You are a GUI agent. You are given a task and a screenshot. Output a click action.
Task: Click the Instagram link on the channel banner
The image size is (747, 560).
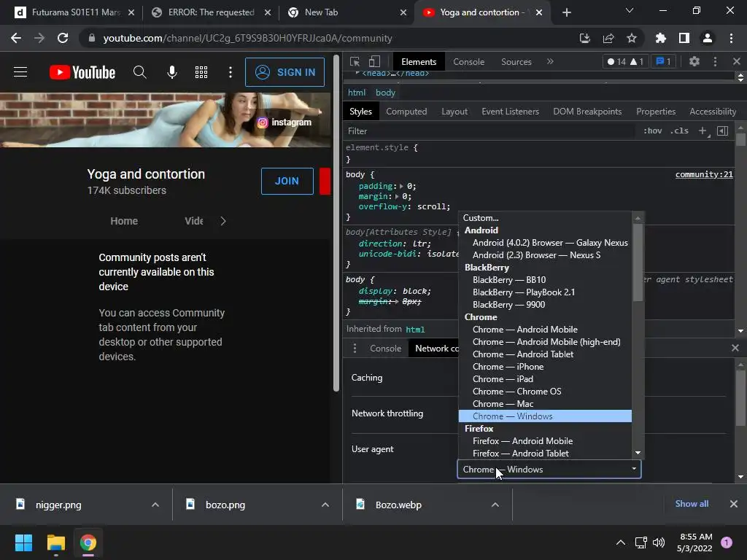(285, 122)
